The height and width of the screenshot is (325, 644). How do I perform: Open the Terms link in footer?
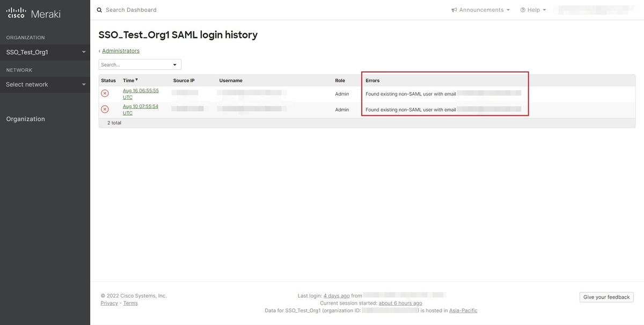(x=130, y=303)
